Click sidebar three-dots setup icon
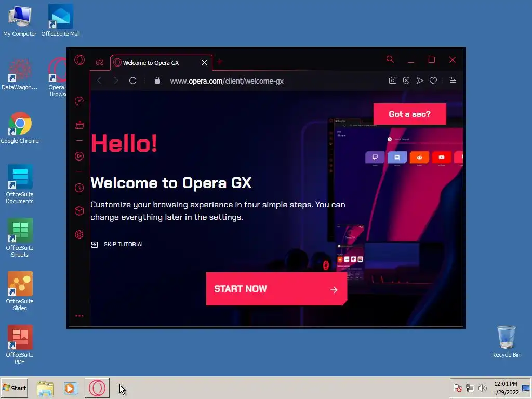The image size is (532, 399). [79, 316]
